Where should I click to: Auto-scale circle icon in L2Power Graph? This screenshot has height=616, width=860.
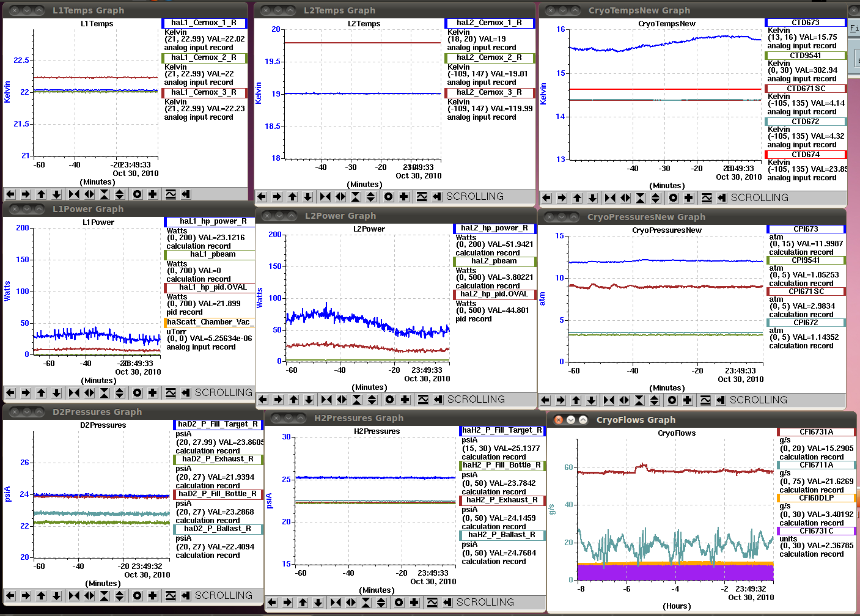click(x=390, y=400)
